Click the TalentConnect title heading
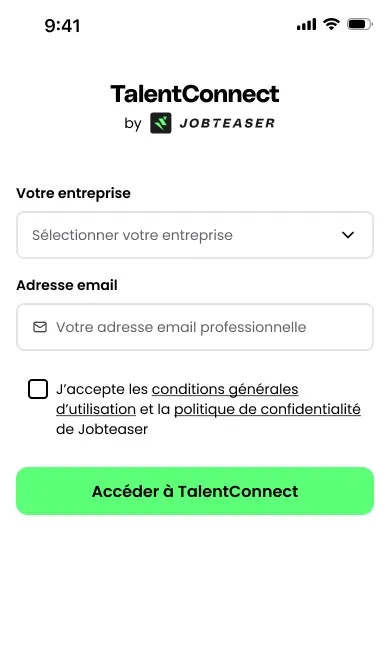390x649 pixels. coord(195,94)
